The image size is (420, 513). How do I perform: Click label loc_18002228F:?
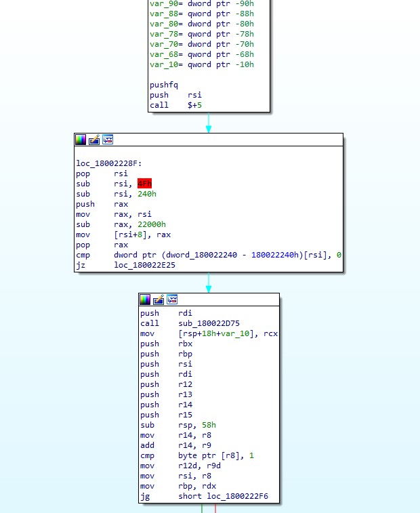point(109,163)
